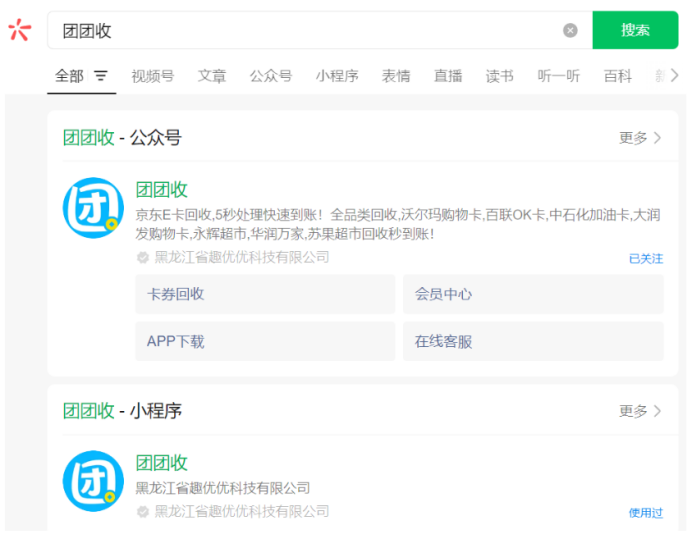Screen dimensions: 693x549
Task: Open the 团团收 mini program title link
Action: click(x=162, y=463)
